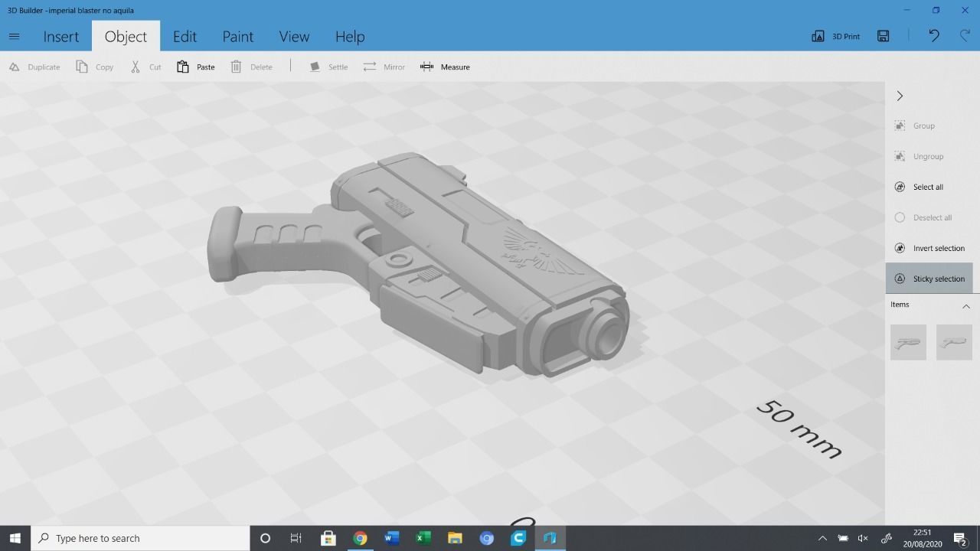980x551 pixels.
Task: Open the blue round browser taskbar icon
Action: coord(486,538)
